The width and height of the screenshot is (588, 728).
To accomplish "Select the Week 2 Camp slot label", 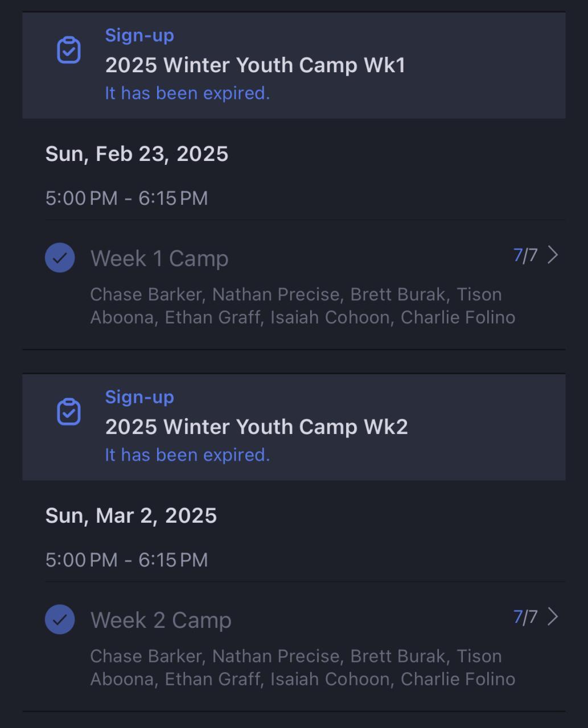I will 161,620.
